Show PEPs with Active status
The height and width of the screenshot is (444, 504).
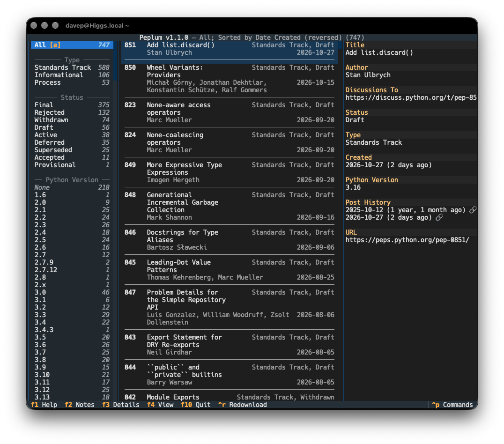tap(72, 135)
